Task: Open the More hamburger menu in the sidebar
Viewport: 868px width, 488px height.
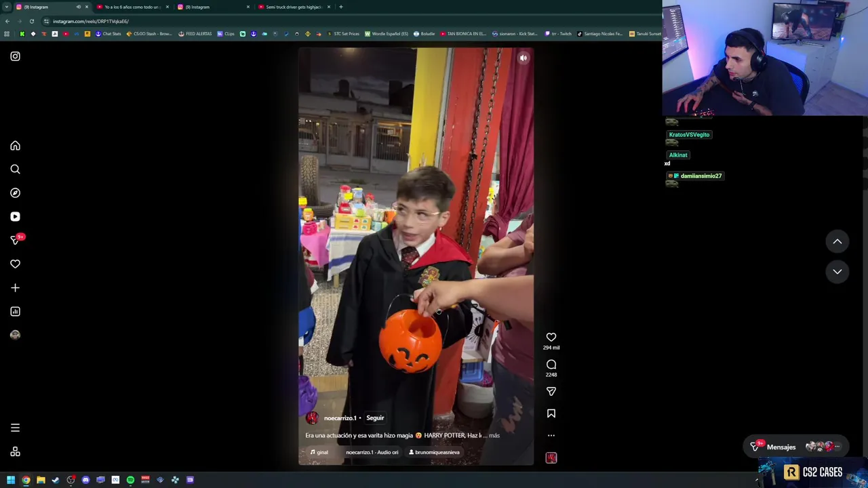Action: [15, 428]
